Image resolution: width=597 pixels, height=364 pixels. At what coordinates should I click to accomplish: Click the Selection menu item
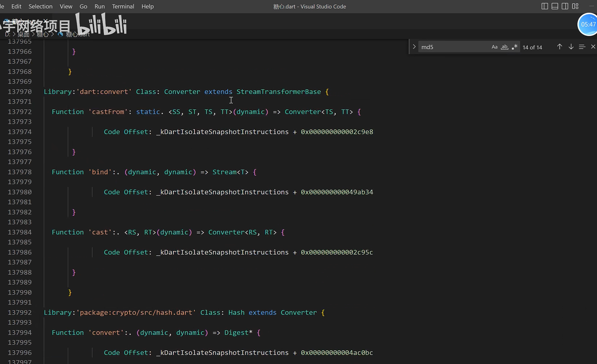coord(40,6)
